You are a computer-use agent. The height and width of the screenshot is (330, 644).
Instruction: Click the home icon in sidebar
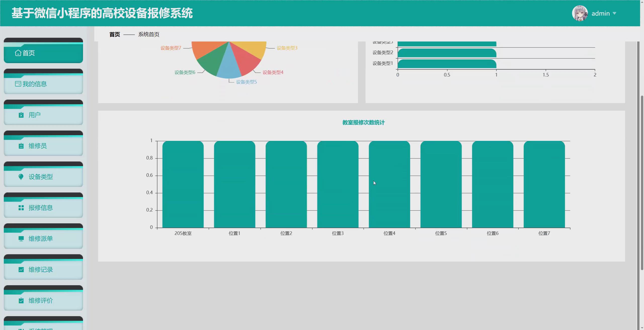pos(18,53)
